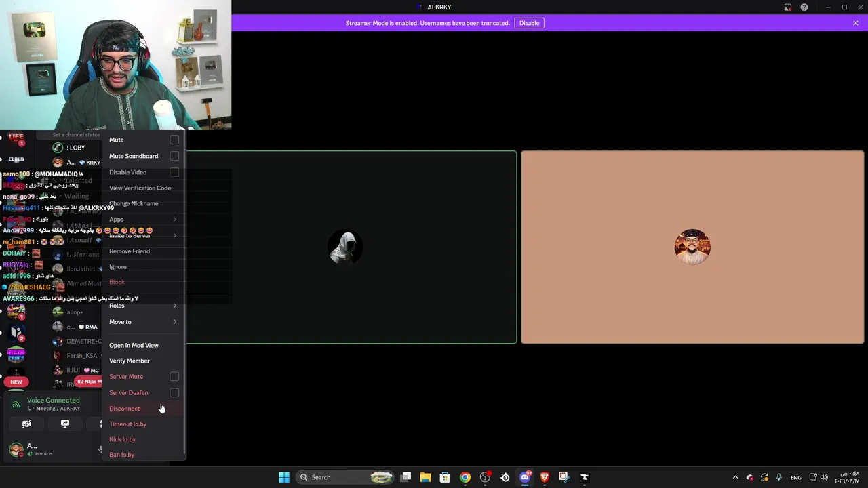Expand the Apps submenu
868x488 pixels.
pos(143,220)
